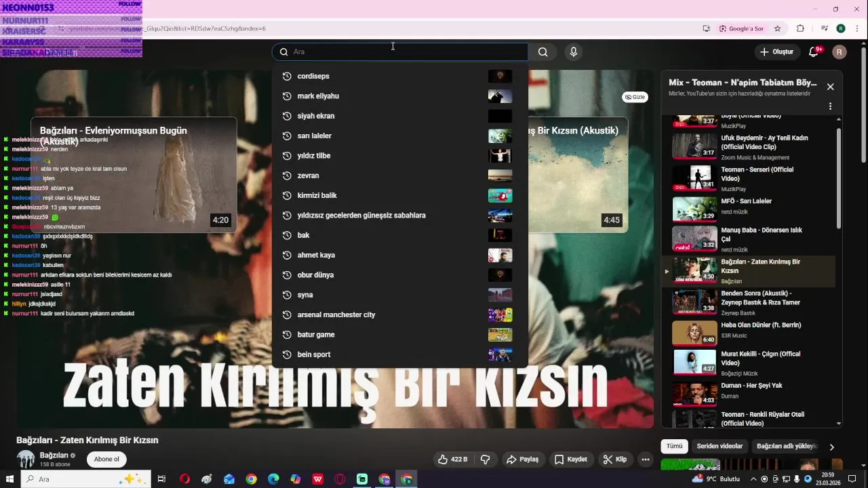Close the Mix playlist panel
This screenshot has width=868, height=488.
pos(830,87)
